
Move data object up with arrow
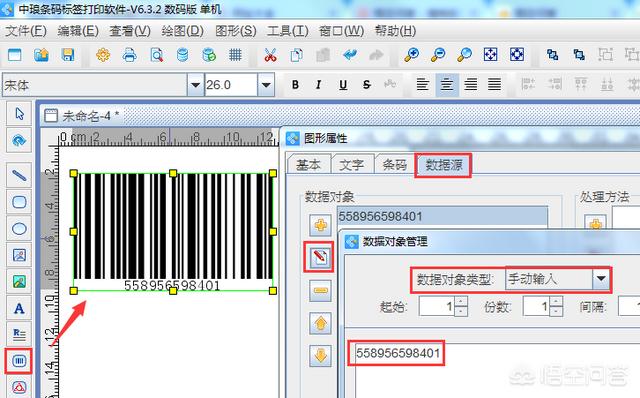coord(320,323)
